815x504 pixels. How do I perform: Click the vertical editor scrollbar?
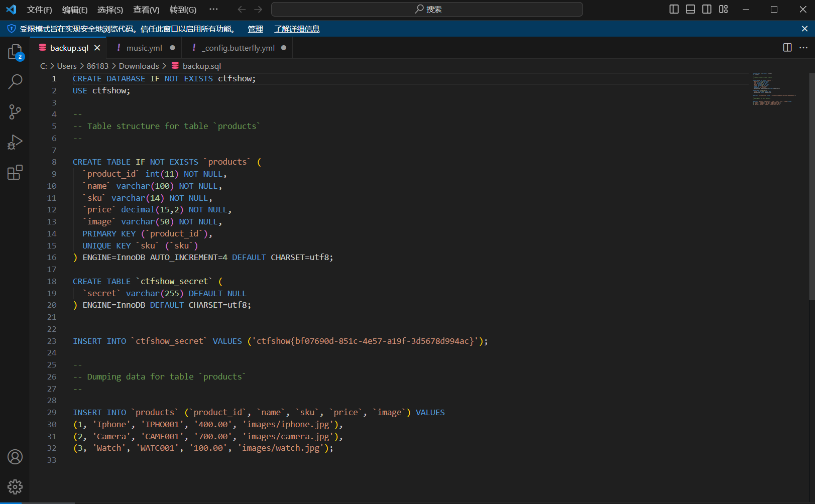pos(811,186)
